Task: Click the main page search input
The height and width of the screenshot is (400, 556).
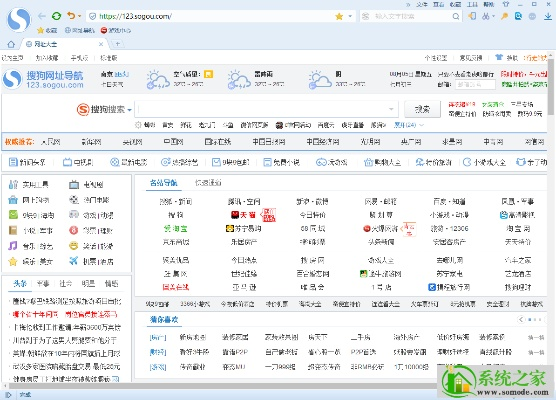Action: pos(266,109)
